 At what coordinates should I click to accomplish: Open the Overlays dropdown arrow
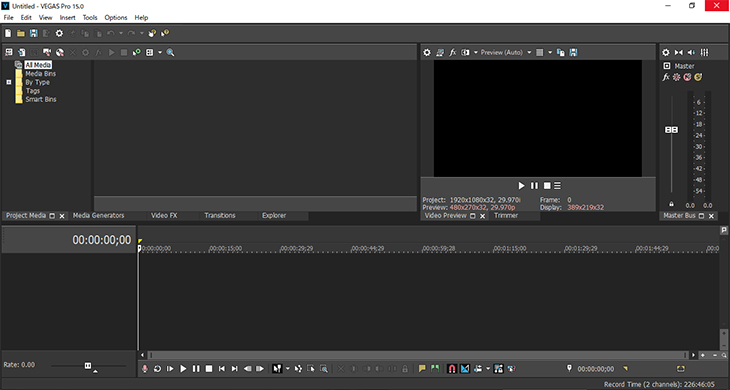(x=550, y=53)
